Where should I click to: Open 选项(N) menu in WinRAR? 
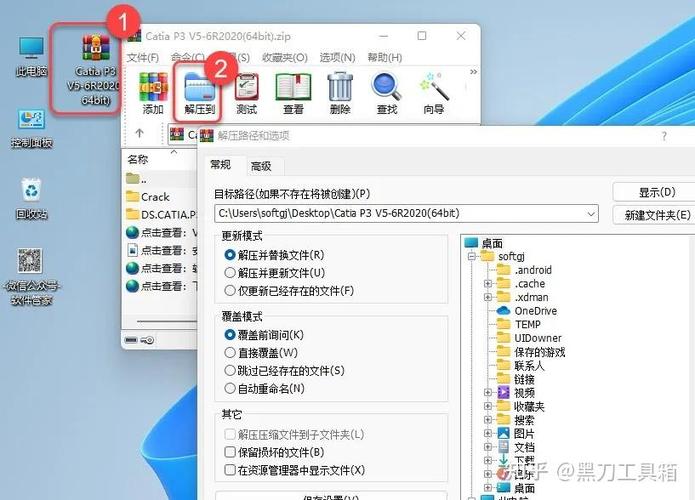(337, 58)
